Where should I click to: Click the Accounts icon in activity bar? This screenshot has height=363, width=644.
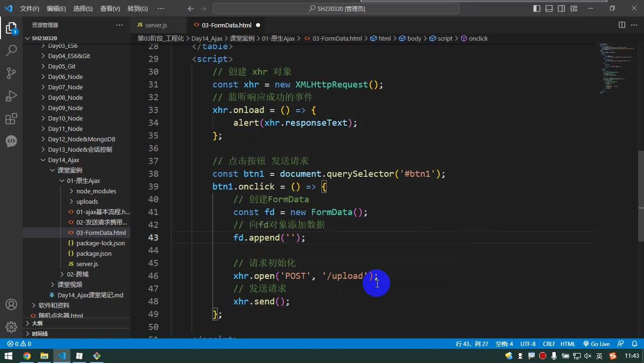pyautogui.click(x=11, y=304)
